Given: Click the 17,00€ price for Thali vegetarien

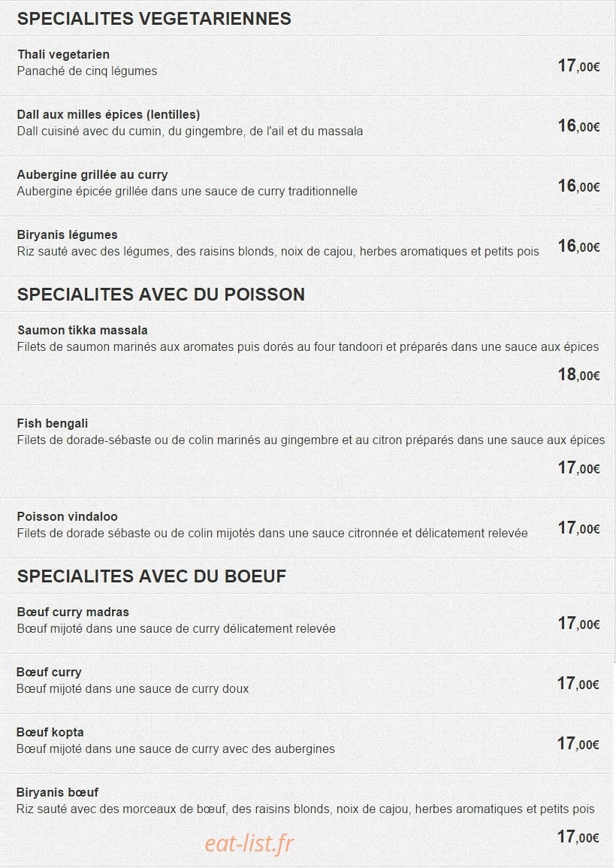Looking at the screenshot, I should (578, 66).
